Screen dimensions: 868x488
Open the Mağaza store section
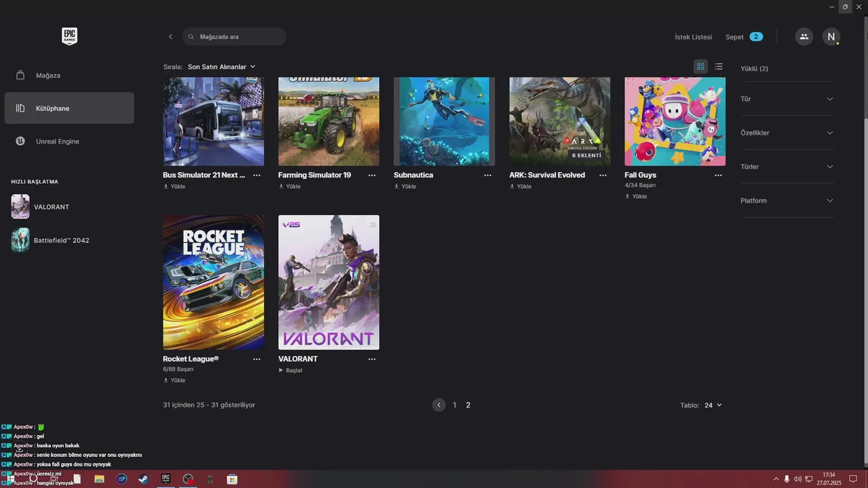[69, 75]
